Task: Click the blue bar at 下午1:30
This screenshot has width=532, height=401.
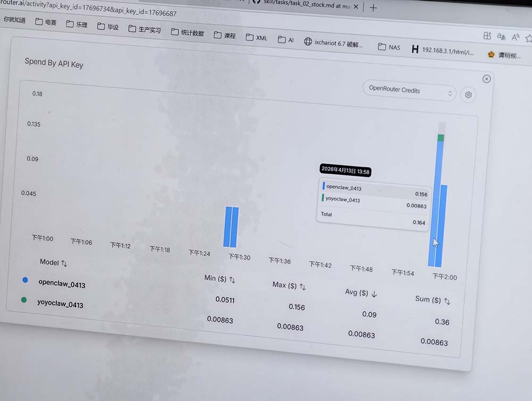Action: click(x=231, y=227)
